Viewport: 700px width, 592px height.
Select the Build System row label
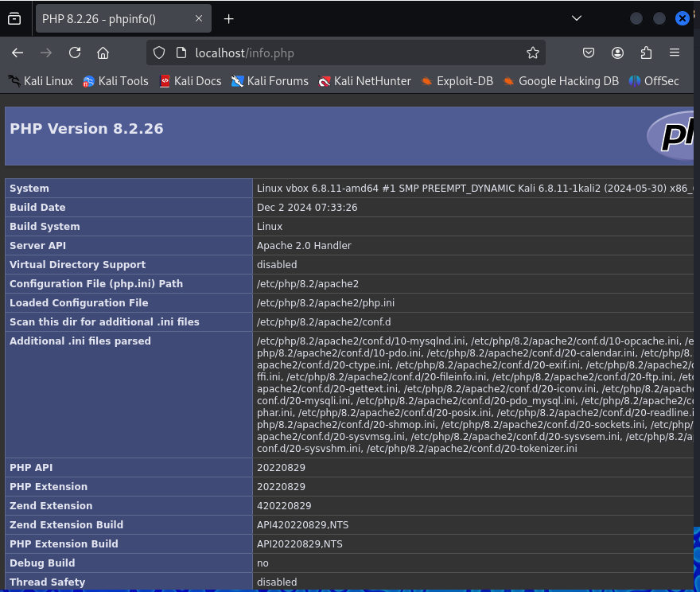tap(45, 226)
